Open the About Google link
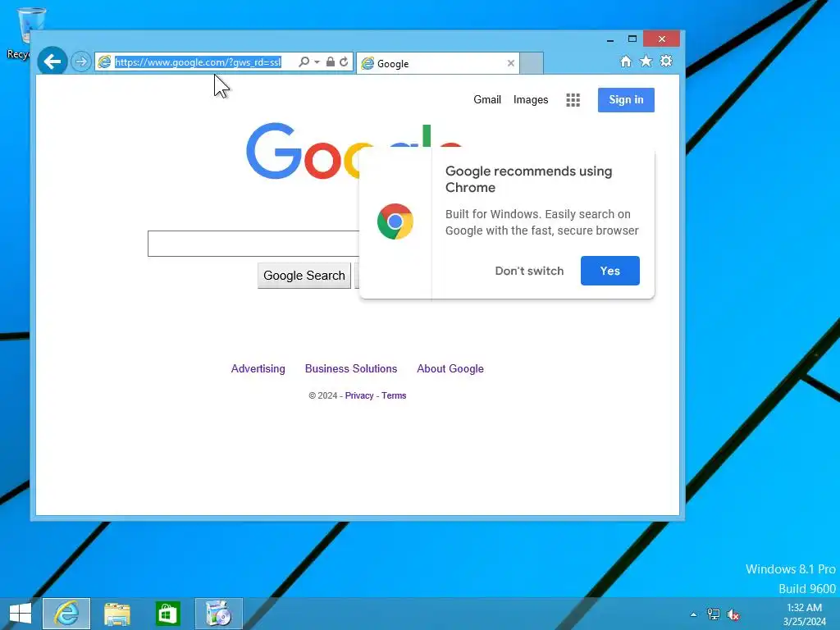840x630 pixels. (x=450, y=368)
